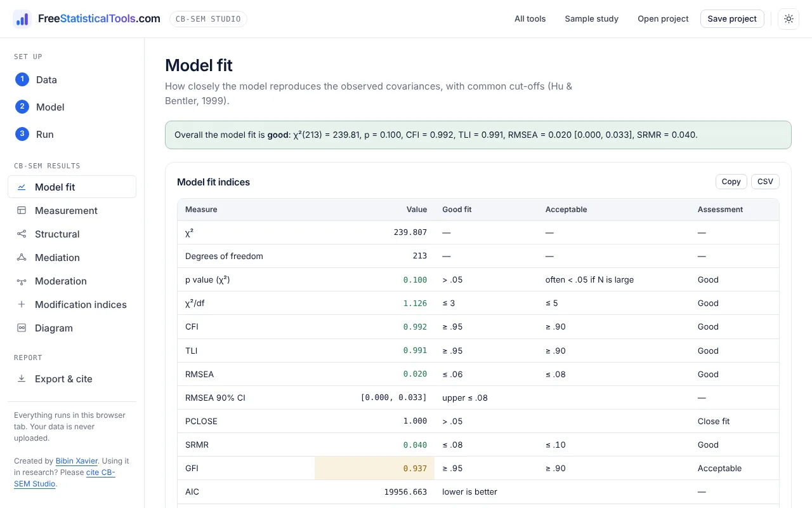Click the Model fit line chart icon

tap(22, 187)
